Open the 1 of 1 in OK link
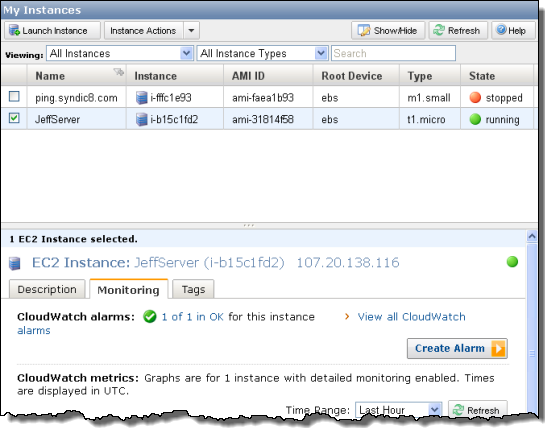Screen dimensions: 545x428 193,317
